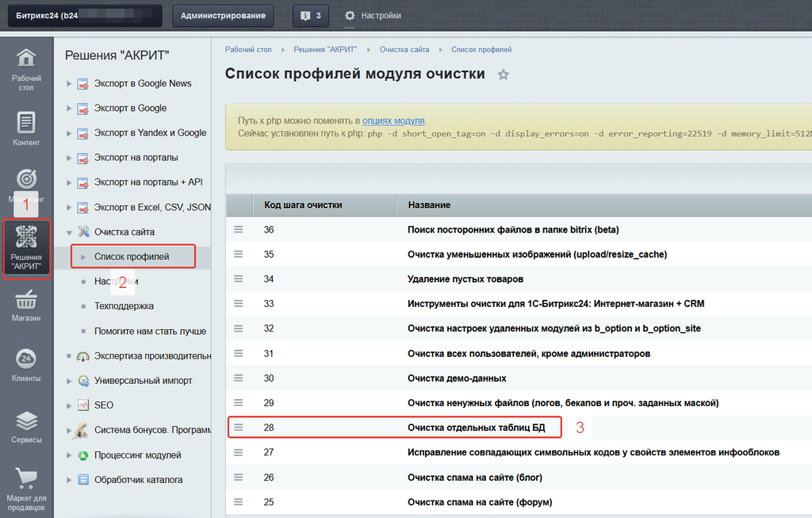Open the Контент sidebar section
This screenshot has width=812, height=518.
point(26,129)
